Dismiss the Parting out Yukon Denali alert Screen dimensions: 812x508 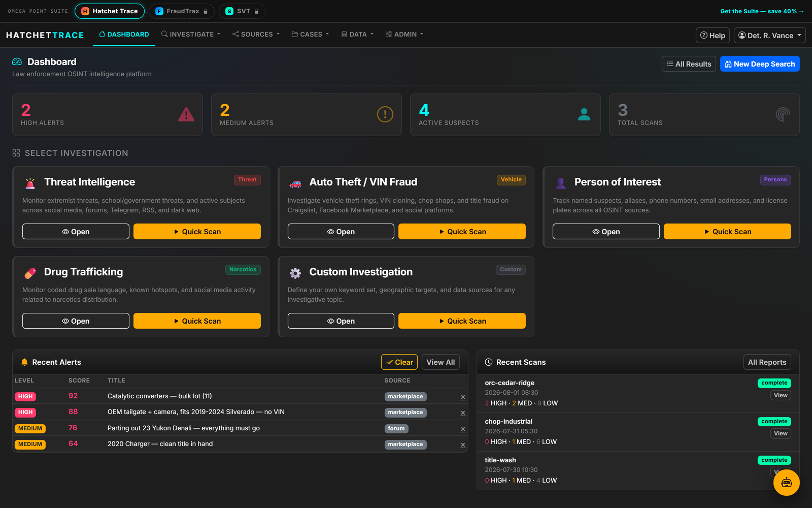tap(463, 429)
